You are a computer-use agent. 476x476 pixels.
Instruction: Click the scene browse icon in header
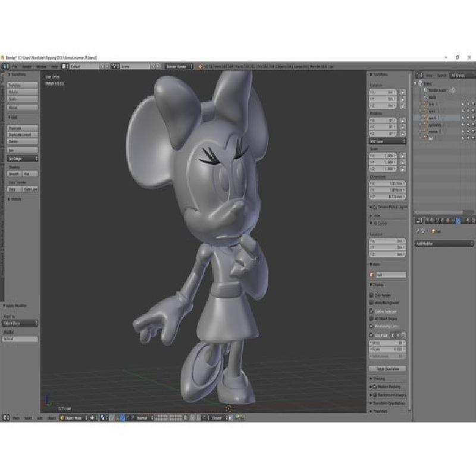(x=114, y=67)
